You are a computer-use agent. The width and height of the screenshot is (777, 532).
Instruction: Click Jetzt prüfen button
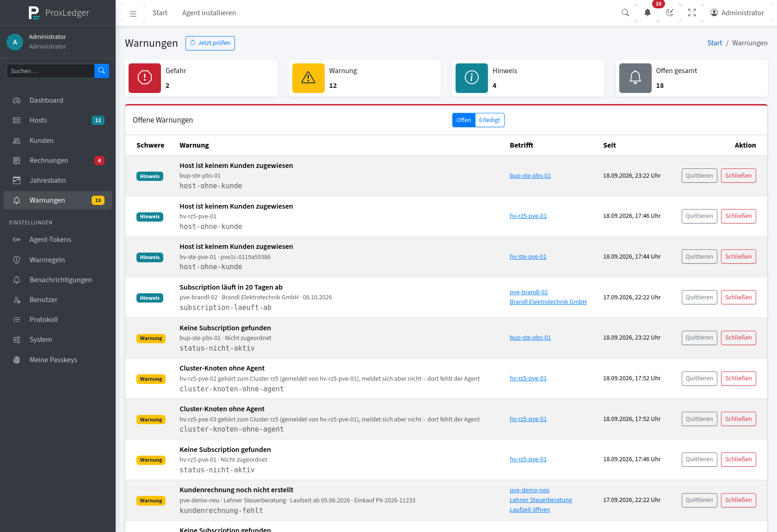point(210,43)
